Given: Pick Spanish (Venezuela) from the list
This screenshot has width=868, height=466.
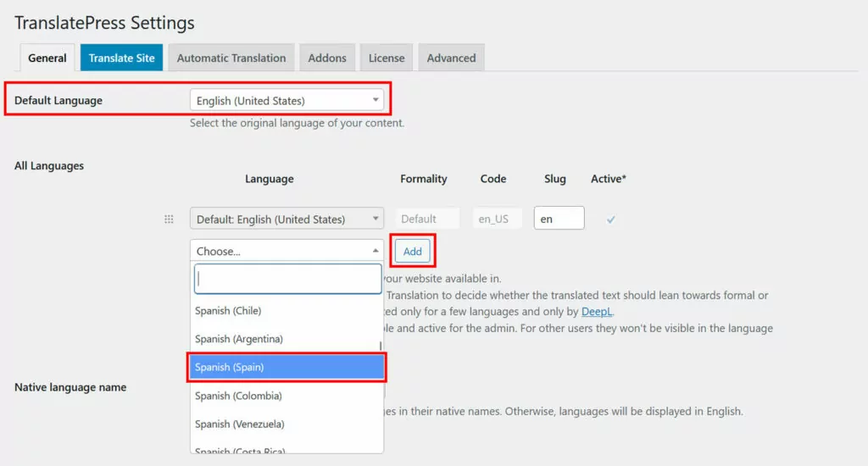Looking at the screenshot, I should pyautogui.click(x=287, y=424).
